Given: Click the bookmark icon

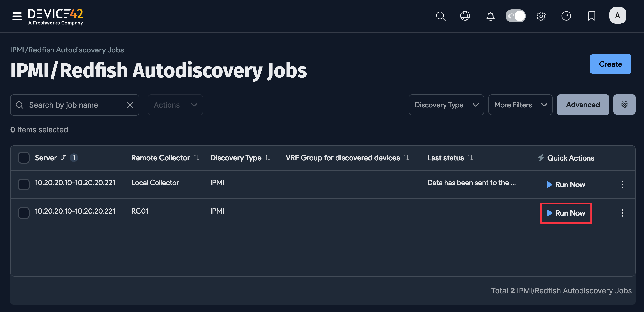Looking at the screenshot, I should point(591,16).
